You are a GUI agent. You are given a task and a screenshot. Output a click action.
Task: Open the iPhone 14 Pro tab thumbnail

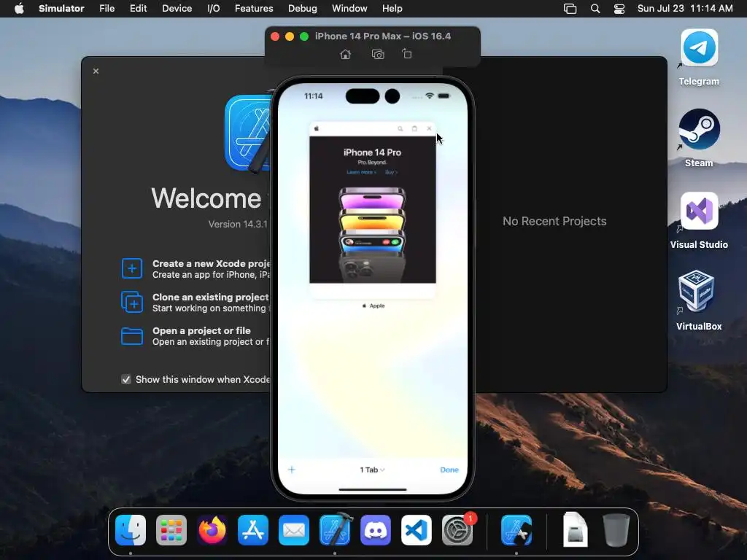[x=373, y=210]
